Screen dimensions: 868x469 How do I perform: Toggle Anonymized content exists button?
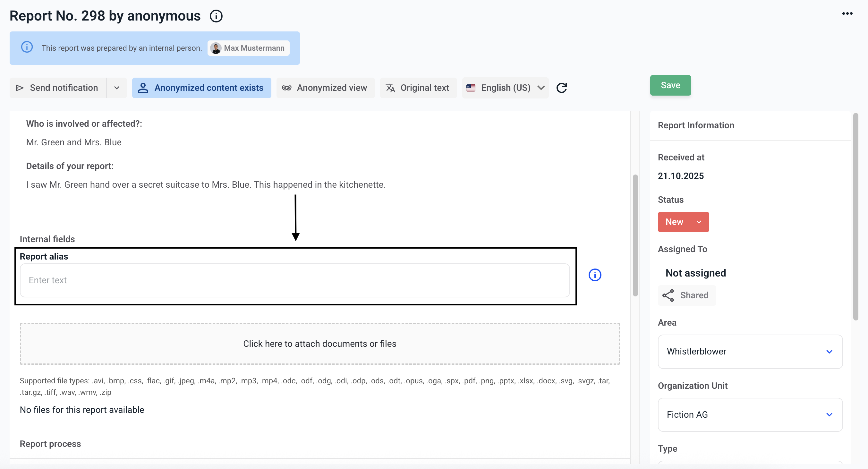[201, 88]
